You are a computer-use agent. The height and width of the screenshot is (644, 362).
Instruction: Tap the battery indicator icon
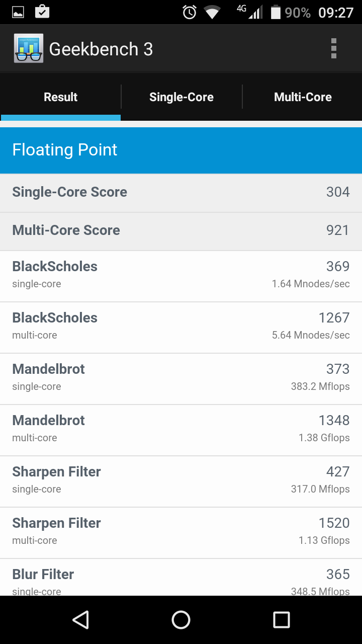coord(276,12)
